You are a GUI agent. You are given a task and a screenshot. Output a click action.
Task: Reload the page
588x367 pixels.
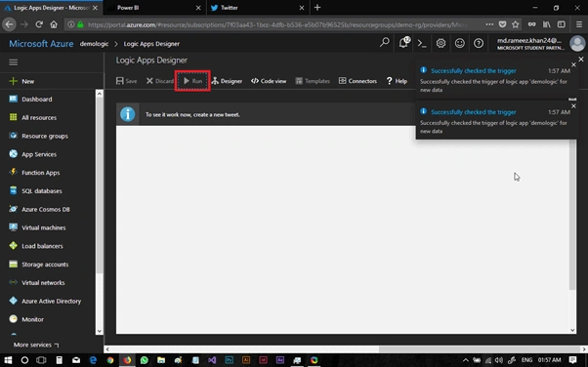[x=39, y=24]
